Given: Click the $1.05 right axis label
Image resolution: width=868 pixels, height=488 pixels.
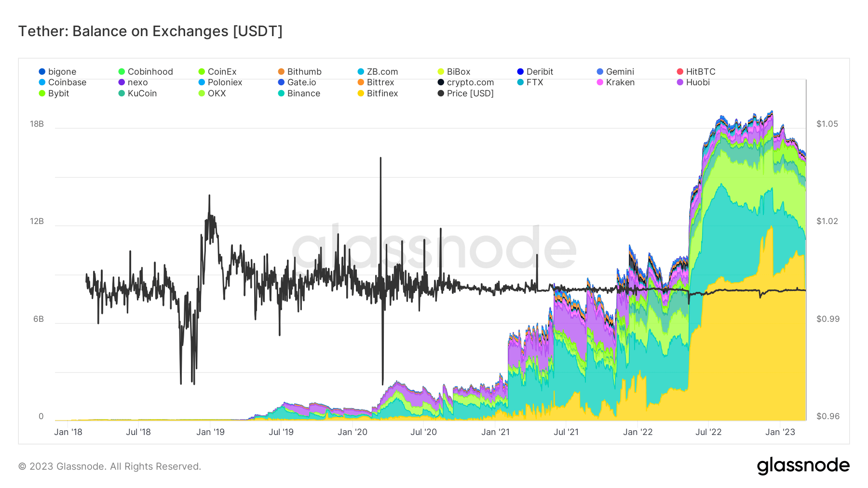Looking at the screenshot, I should click(x=827, y=124).
